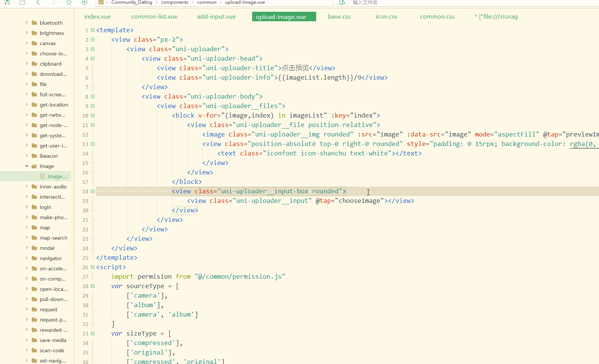Image resolution: width=599 pixels, height=364 pixels.
Task: Click the file search magnifier icon
Action: (x=342, y=2)
